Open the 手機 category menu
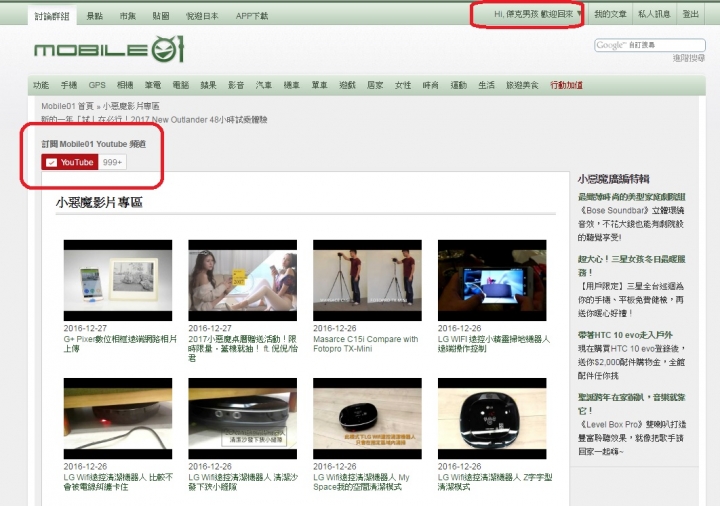720x506 pixels. click(x=69, y=85)
